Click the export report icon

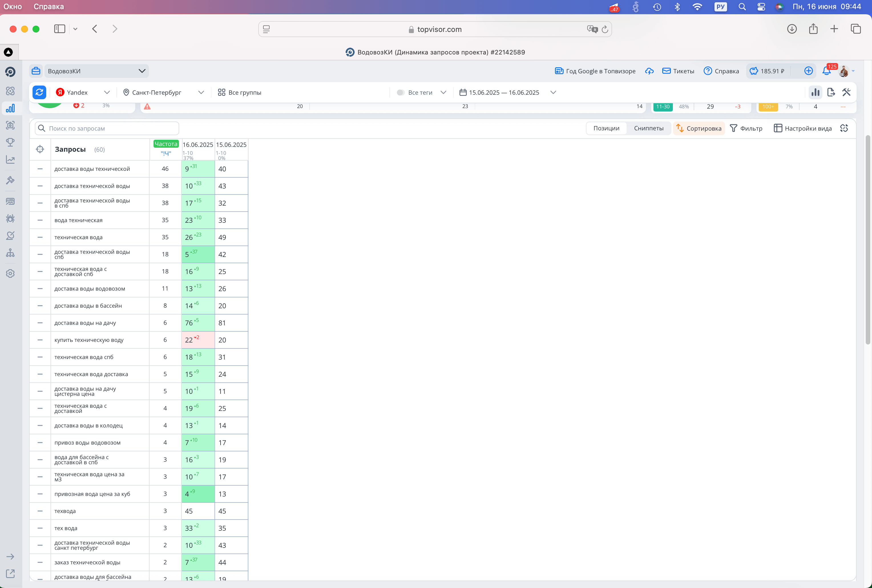tap(831, 92)
